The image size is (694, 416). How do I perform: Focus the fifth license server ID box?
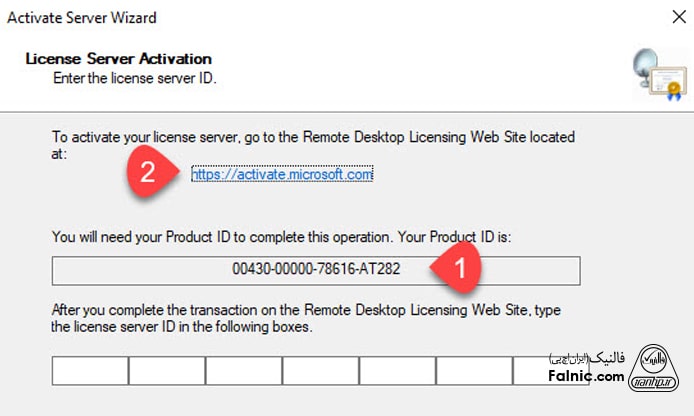click(398, 372)
